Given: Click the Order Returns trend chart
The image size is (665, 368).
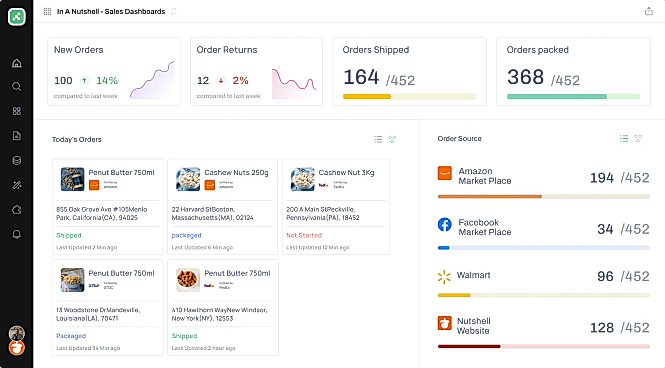Looking at the screenshot, I should (x=294, y=84).
